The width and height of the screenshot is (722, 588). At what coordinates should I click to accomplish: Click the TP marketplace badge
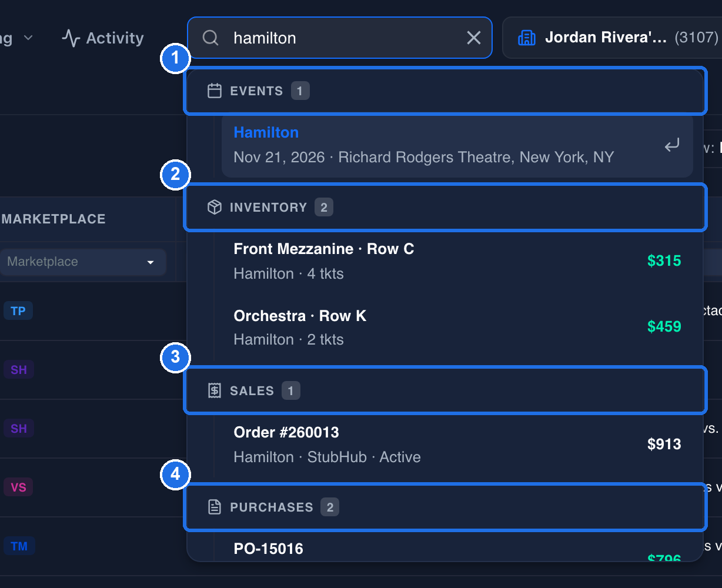click(x=18, y=310)
